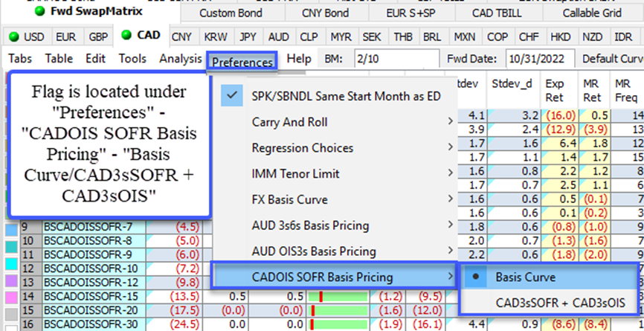Open the Edit menu

pyautogui.click(x=96, y=60)
